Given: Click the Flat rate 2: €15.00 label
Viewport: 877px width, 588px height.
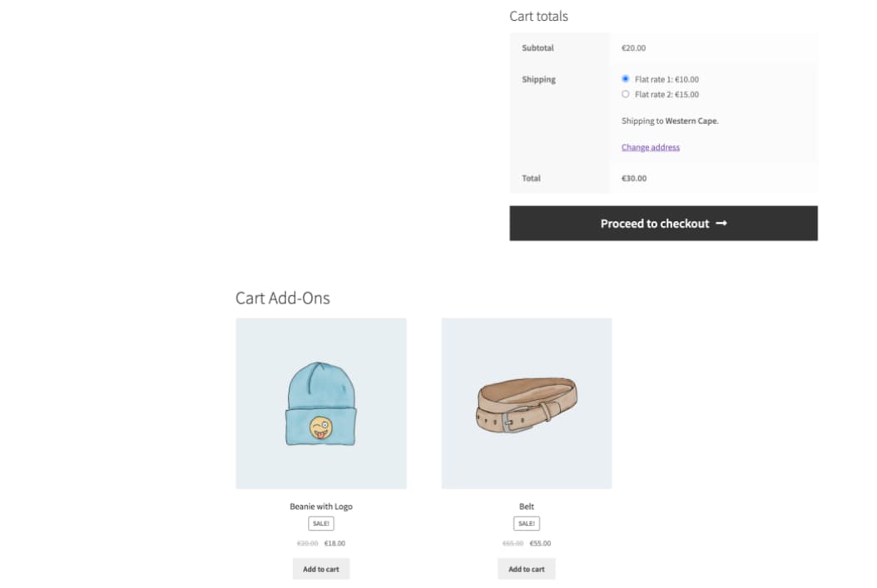Looking at the screenshot, I should tap(666, 95).
